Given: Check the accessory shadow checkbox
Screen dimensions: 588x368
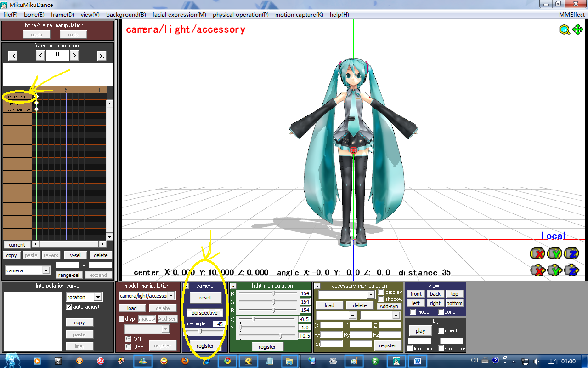Looking at the screenshot, I should click(381, 299).
